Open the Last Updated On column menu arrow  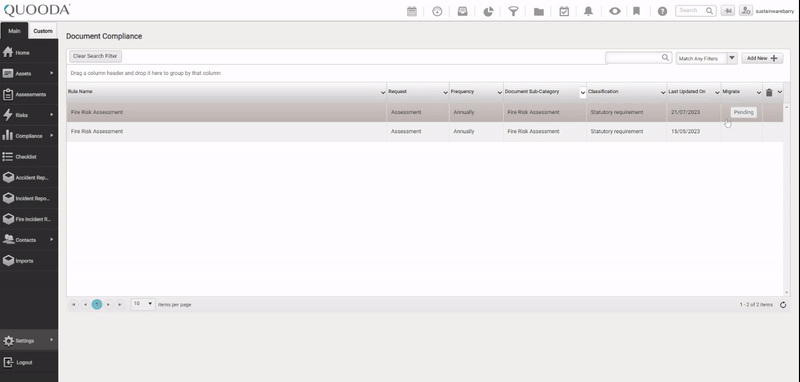pos(717,92)
